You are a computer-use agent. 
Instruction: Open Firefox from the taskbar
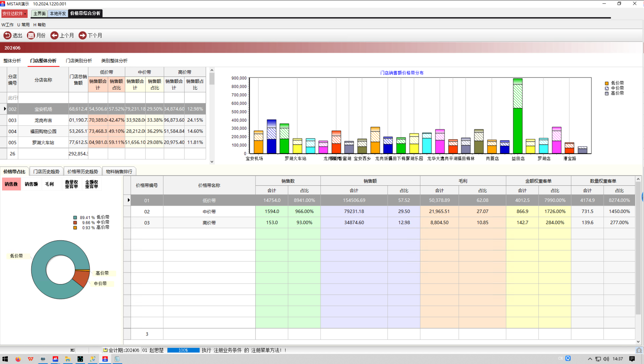point(18,359)
